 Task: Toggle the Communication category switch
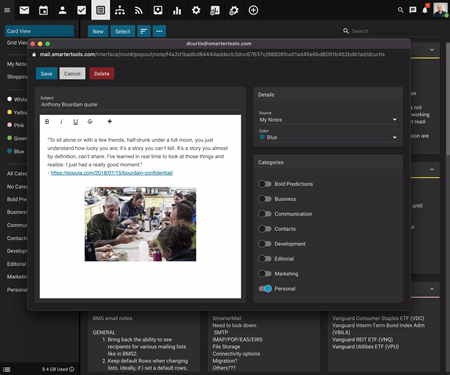pos(265,214)
